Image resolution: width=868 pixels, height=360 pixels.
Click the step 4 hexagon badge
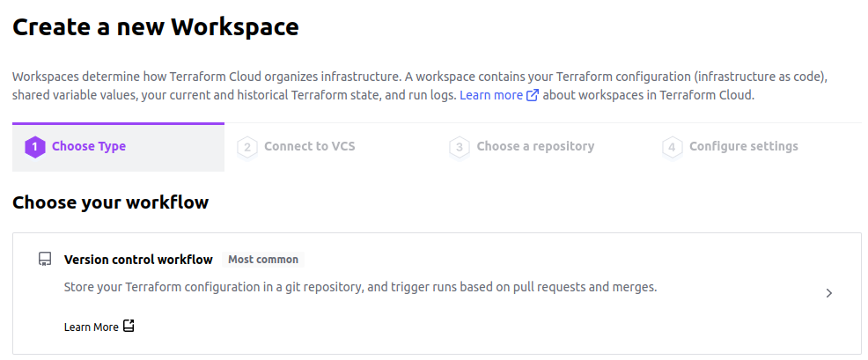[x=672, y=147]
